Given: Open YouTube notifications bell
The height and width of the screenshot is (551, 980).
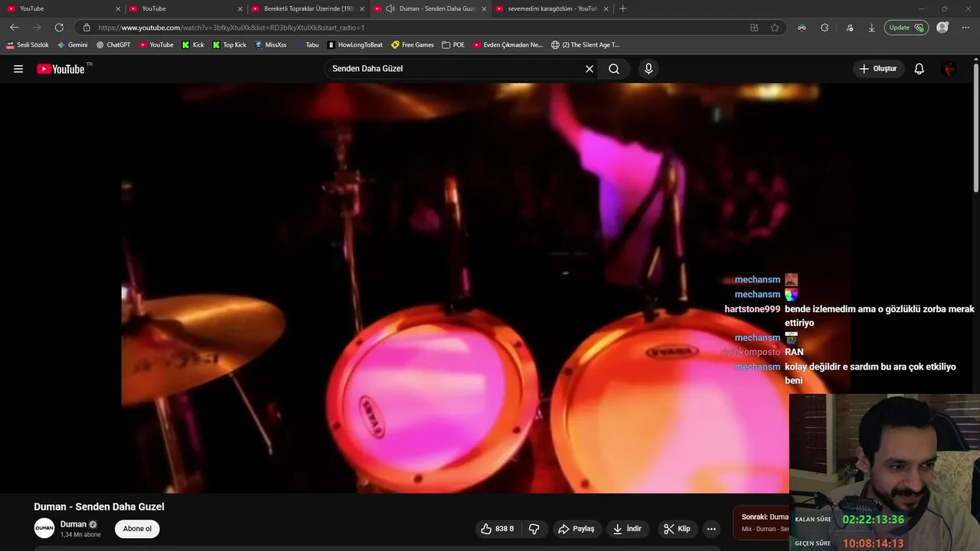Looking at the screenshot, I should point(920,69).
